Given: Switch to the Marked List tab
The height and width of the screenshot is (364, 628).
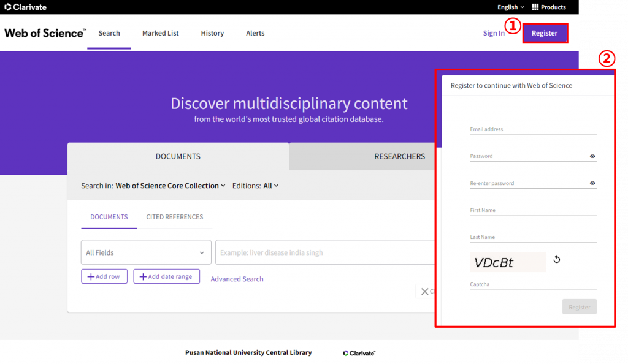Looking at the screenshot, I should [x=161, y=33].
